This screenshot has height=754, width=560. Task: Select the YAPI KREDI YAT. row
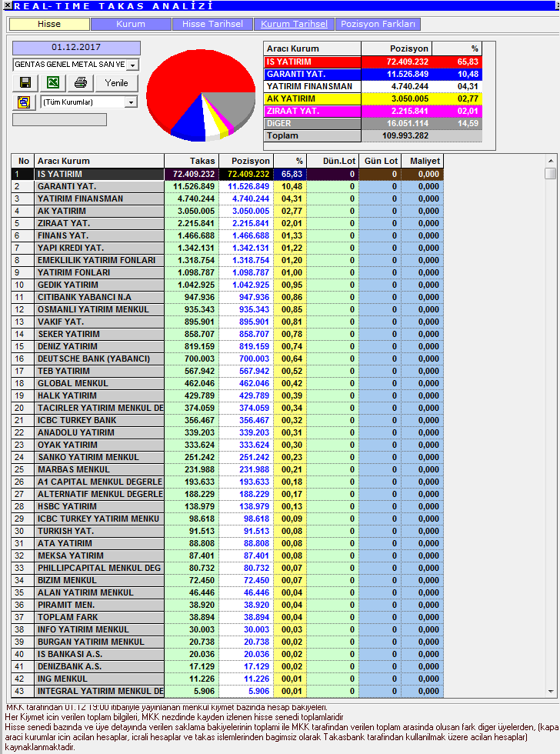pyautogui.click(x=227, y=248)
